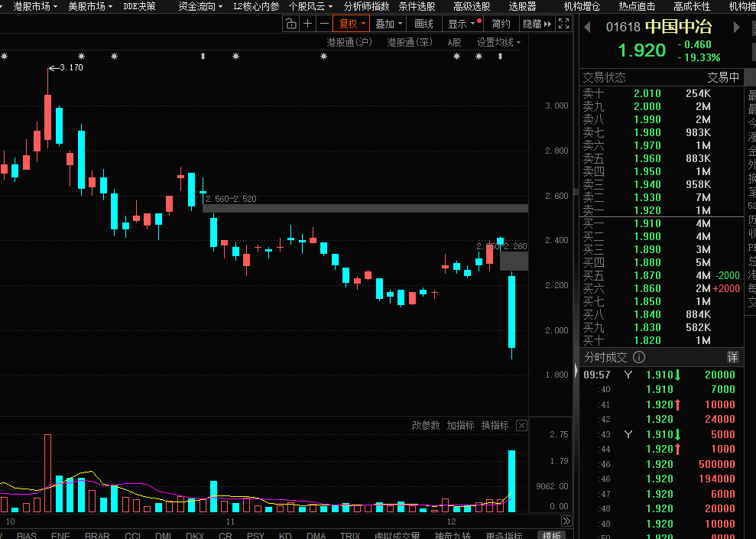Click the 换指标 button
Screen dimensions: 756x539
pos(495,425)
